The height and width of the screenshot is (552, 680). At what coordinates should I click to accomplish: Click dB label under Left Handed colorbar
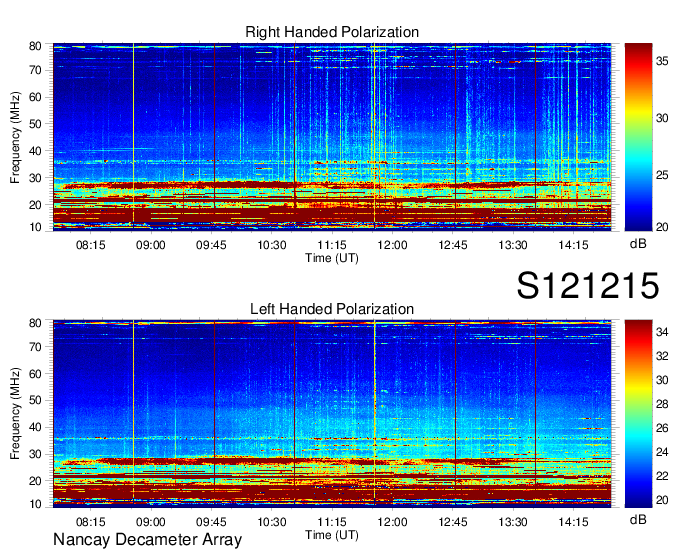point(638,520)
